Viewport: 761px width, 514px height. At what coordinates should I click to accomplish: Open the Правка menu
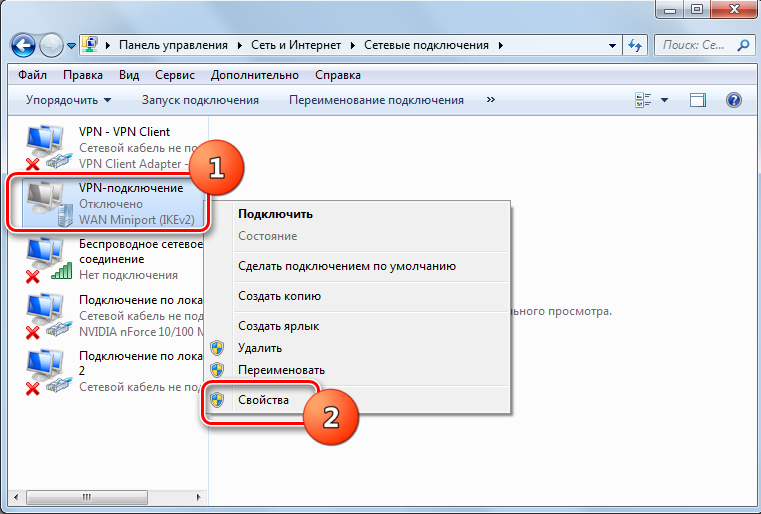pos(83,75)
